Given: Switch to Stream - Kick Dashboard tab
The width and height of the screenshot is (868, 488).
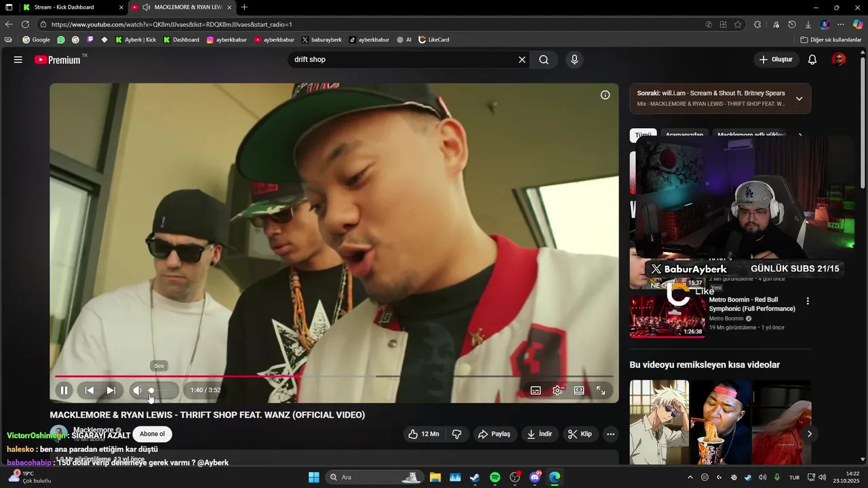Looking at the screenshot, I should 73,7.
